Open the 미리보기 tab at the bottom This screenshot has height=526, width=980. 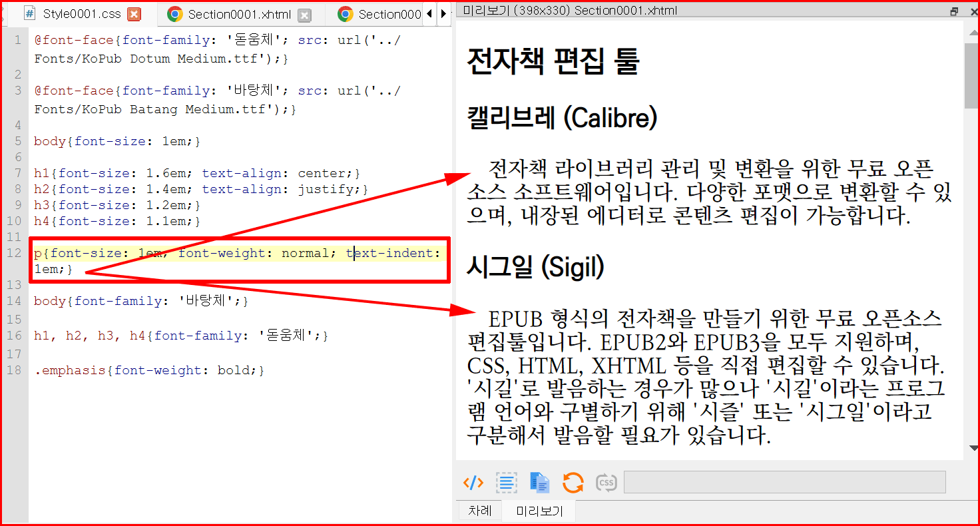539,511
